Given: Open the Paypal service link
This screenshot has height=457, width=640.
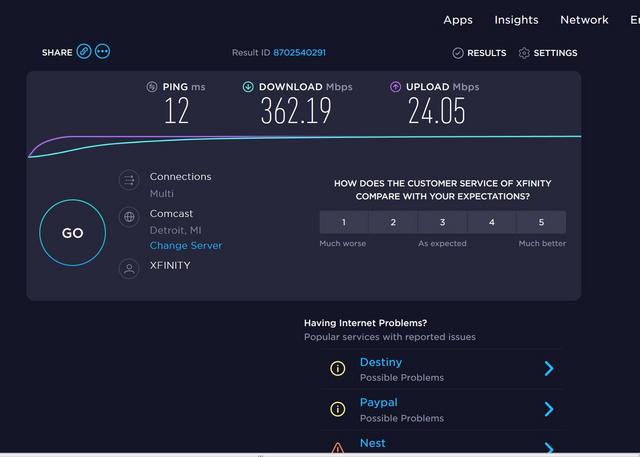Looking at the screenshot, I should (x=378, y=403).
